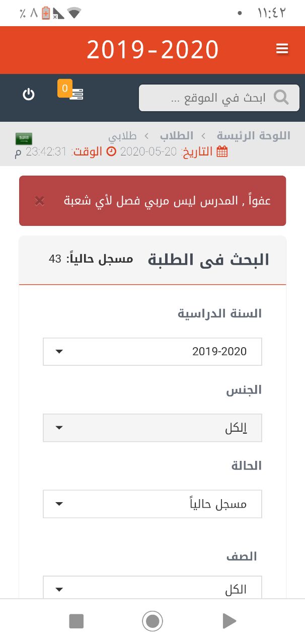The width and height of the screenshot is (305, 644).
Task: Dismiss the red error alert
Action: point(40,201)
